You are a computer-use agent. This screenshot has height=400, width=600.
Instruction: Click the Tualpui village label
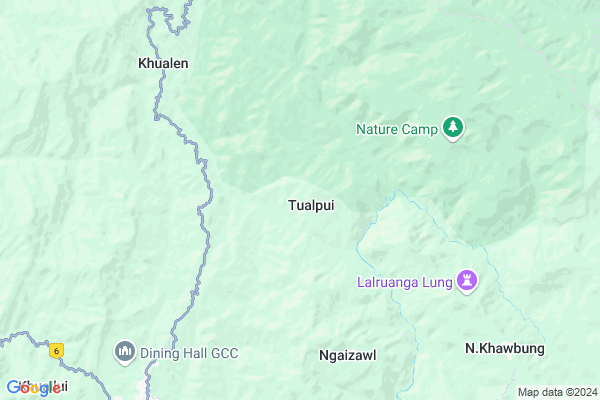311,206
